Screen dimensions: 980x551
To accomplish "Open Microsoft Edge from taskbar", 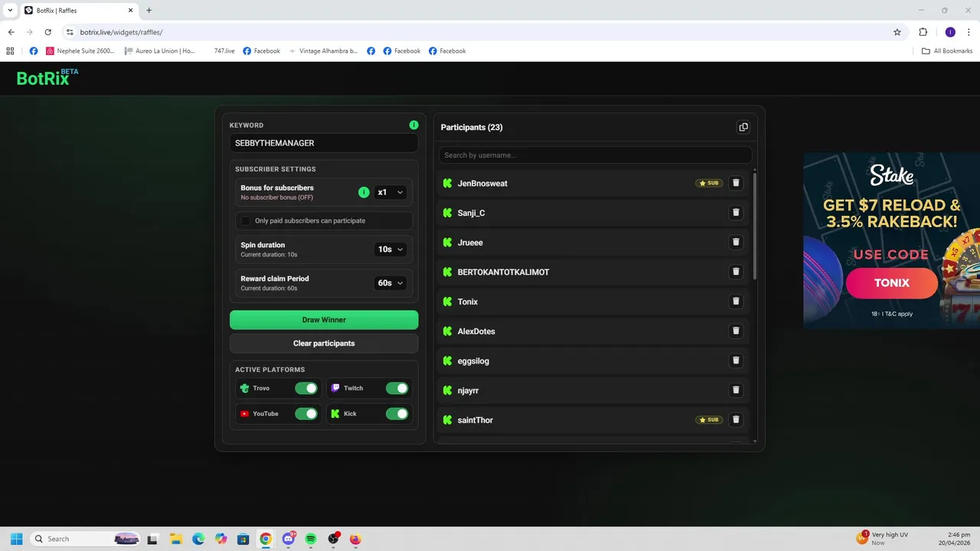I will coord(198,539).
